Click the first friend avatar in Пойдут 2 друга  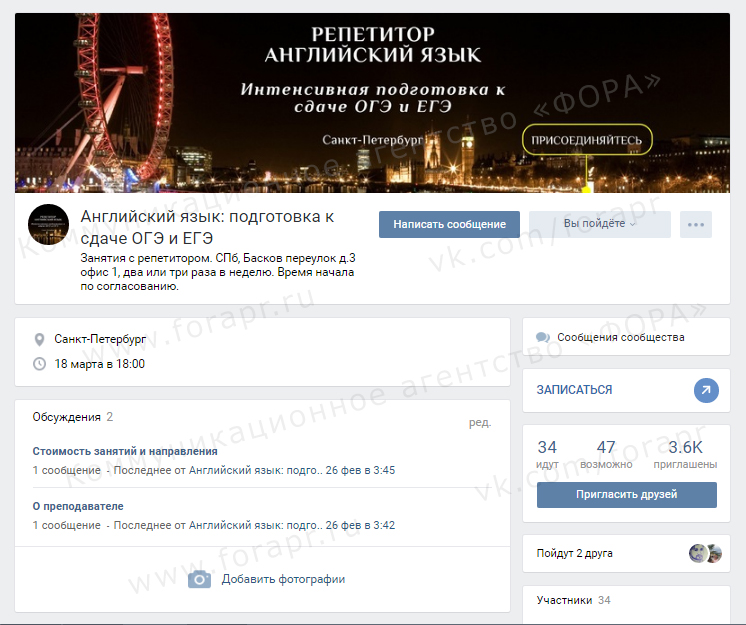[x=698, y=553]
